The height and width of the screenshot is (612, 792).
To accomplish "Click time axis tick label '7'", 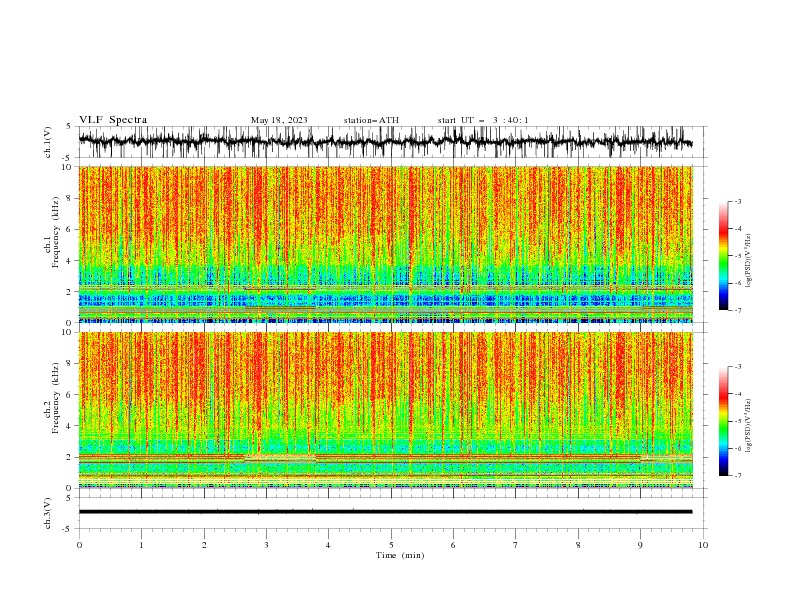I will [x=516, y=545].
